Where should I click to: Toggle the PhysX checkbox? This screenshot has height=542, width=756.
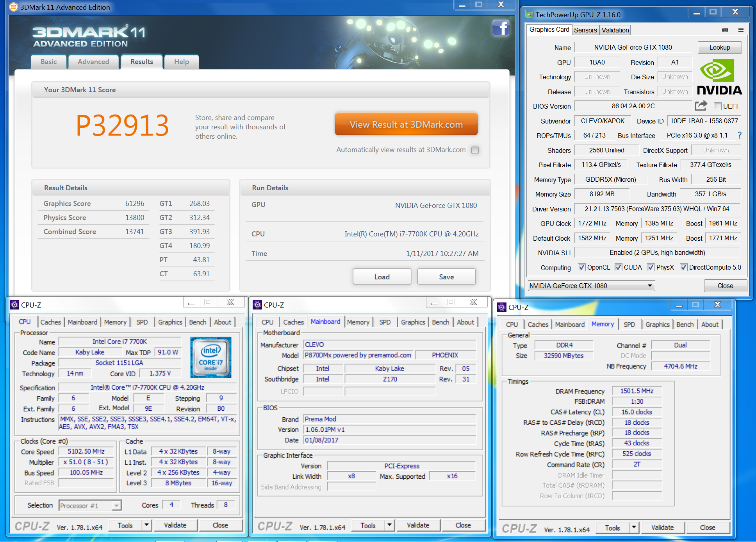[x=651, y=267]
